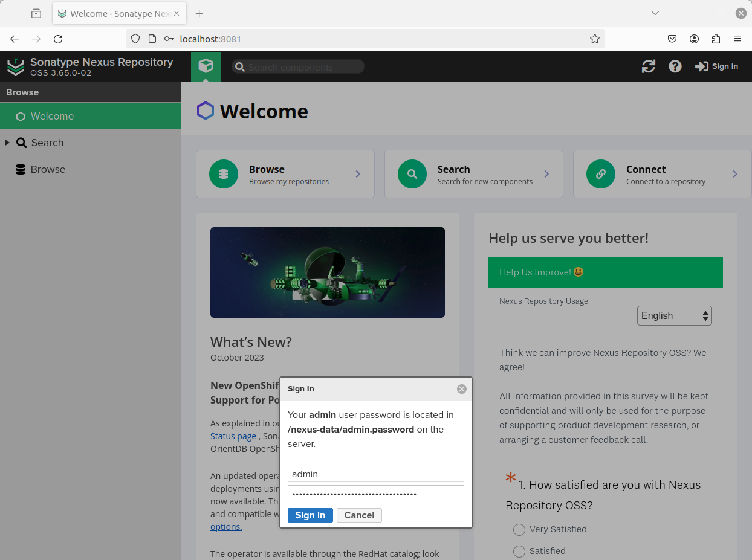The height and width of the screenshot is (560, 752).
Task: Select the Welcome - Sonatype Nexus tab
Action: coord(120,13)
